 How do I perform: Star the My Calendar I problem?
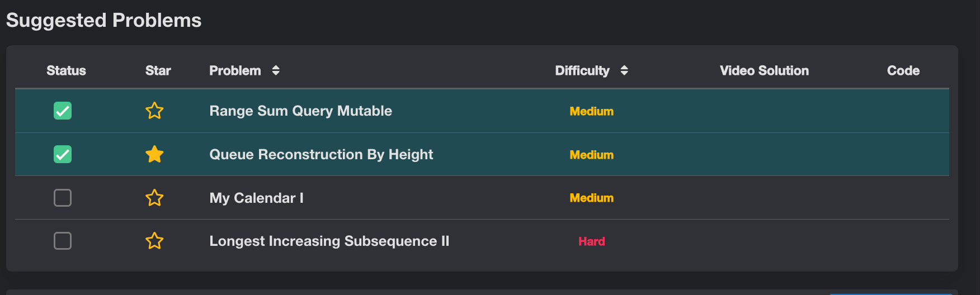click(x=154, y=198)
